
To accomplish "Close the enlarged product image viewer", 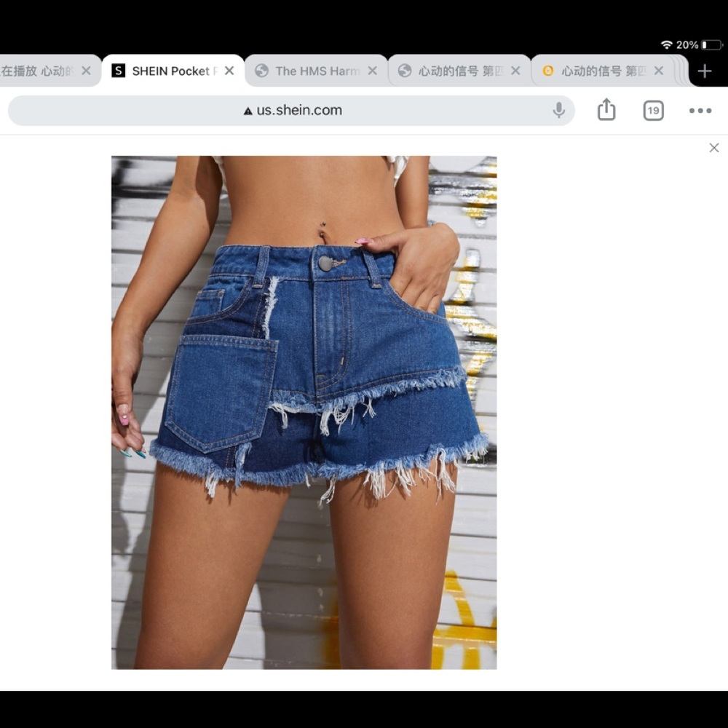I will point(714,148).
